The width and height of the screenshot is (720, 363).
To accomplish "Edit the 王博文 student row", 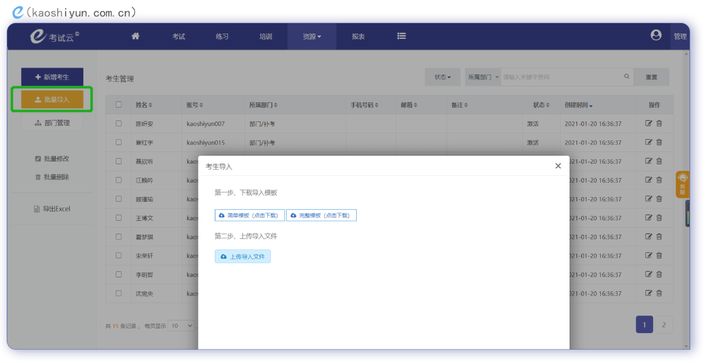I will coord(648,218).
